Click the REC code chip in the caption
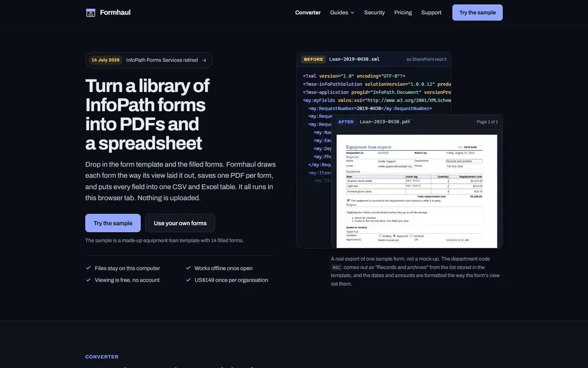 (x=336, y=267)
